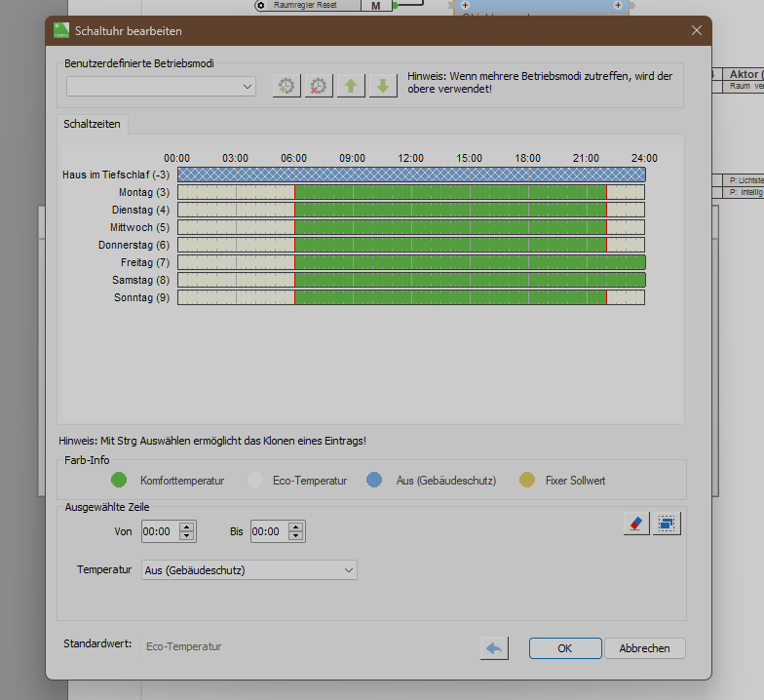Click the select-all icon beside the eraser
The height and width of the screenshot is (700, 764).
coord(667,524)
